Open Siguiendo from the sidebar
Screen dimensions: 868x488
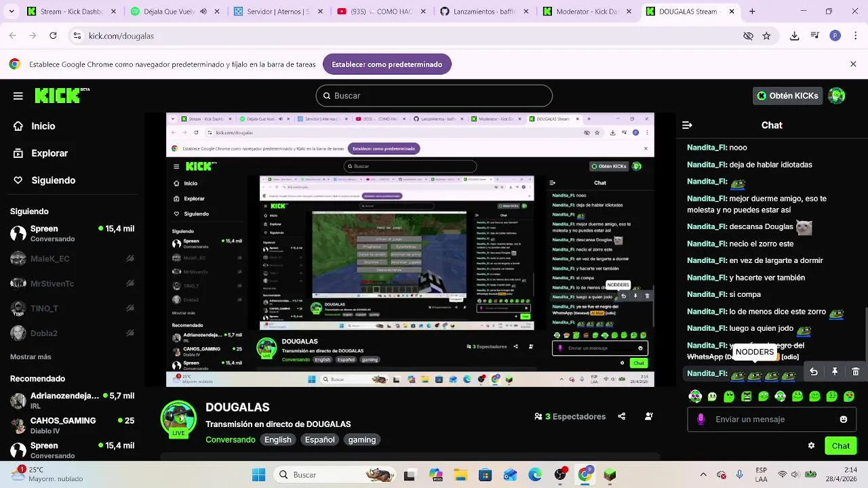click(45, 180)
